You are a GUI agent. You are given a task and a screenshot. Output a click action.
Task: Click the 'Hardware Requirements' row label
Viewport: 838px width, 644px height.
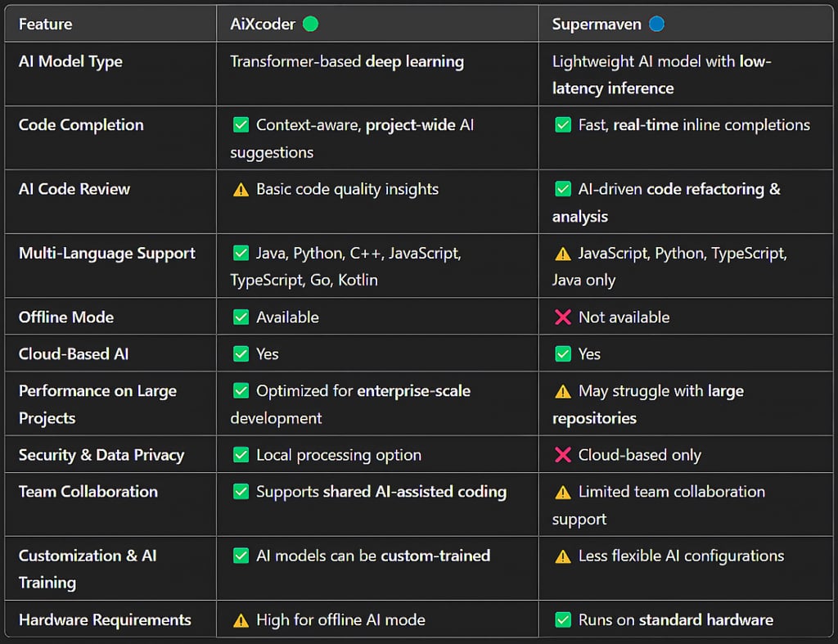(x=105, y=620)
